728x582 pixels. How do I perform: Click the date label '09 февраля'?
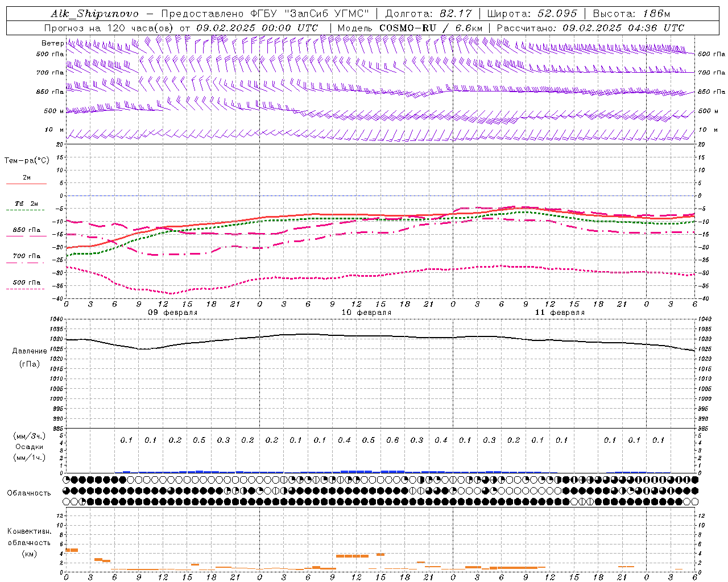[173, 313]
